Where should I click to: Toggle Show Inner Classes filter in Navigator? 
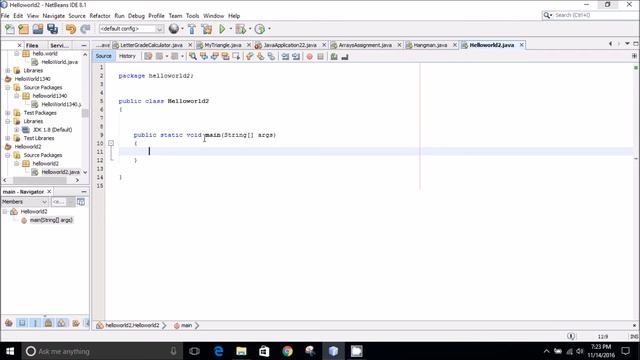tap(61, 323)
